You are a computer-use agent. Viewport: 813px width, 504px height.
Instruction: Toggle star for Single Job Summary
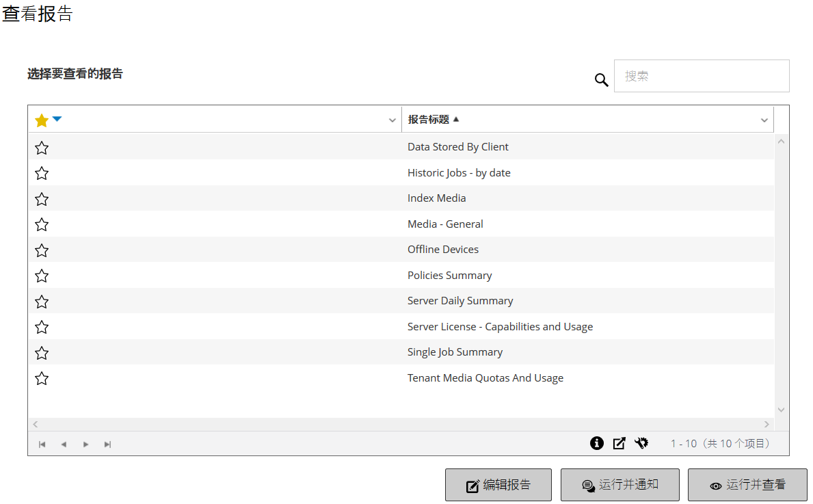click(x=42, y=353)
